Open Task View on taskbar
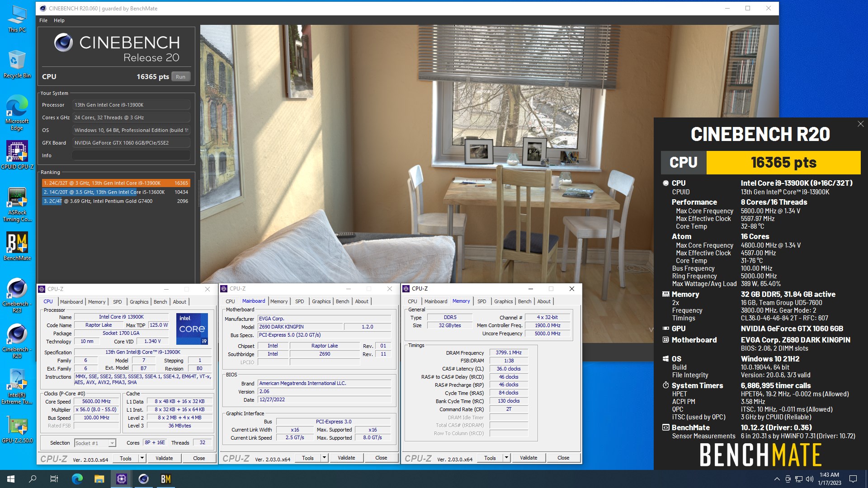This screenshot has width=868, height=488. [54, 479]
